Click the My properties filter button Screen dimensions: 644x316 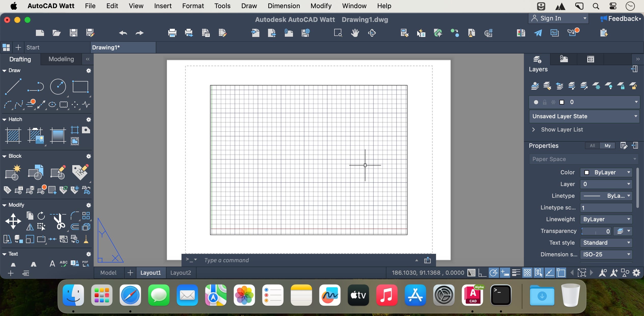click(x=608, y=146)
